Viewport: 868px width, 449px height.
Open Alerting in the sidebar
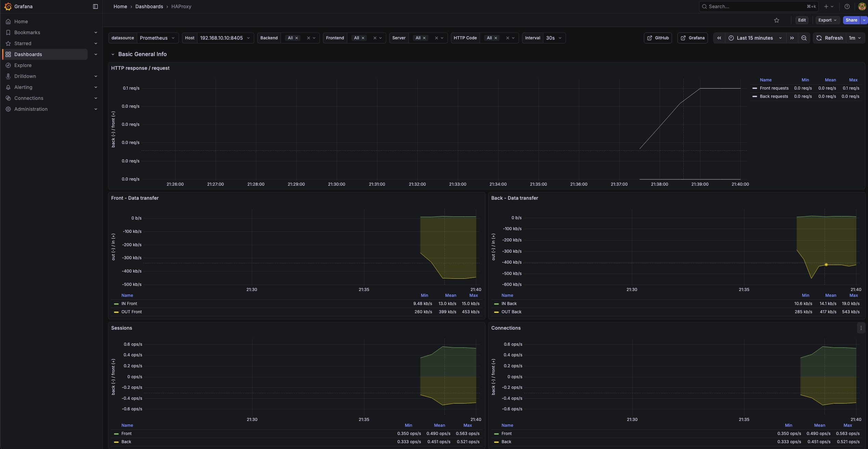tap(23, 87)
